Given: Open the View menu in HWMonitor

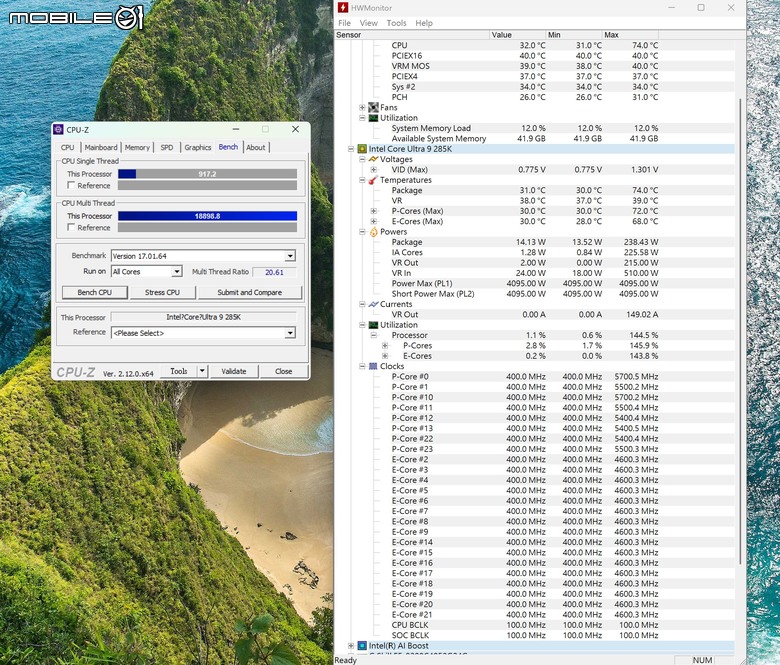Looking at the screenshot, I should [369, 23].
